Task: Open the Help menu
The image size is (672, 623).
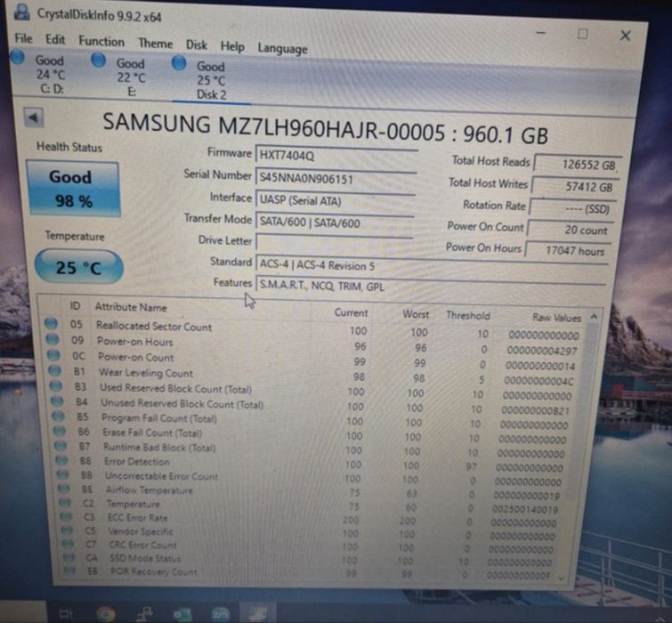Action: point(232,46)
